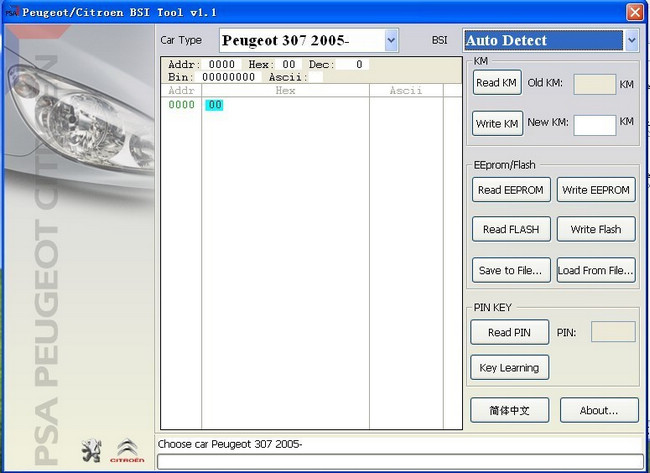Click the New KM input field

(x=594, y=125)
